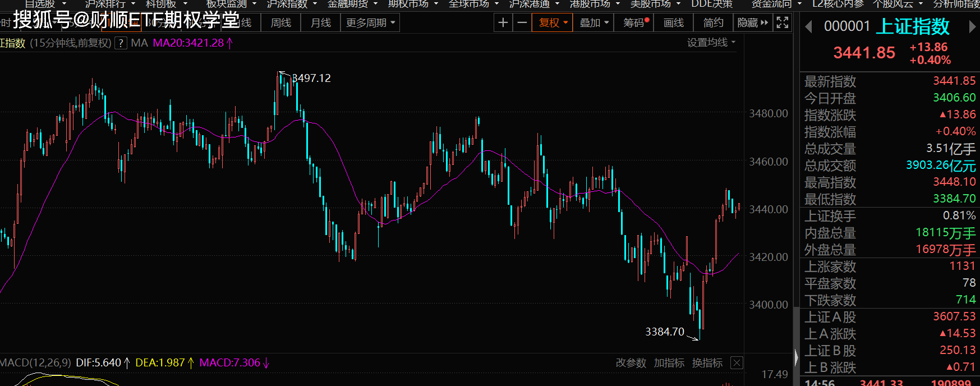Viewport: 980px width, 386px height.
Task: Click 改参数 to edit indicator parameters
Action: coord(631,363)
